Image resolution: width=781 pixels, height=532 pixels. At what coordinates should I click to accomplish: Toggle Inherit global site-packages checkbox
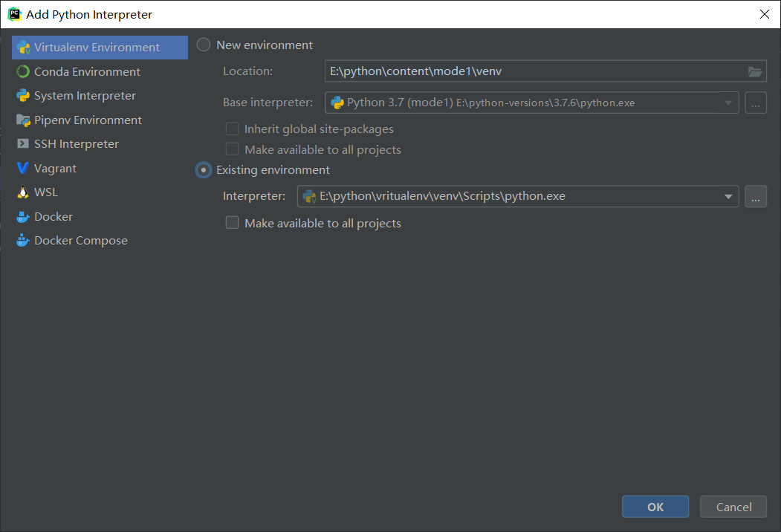(x=232, y=129)
